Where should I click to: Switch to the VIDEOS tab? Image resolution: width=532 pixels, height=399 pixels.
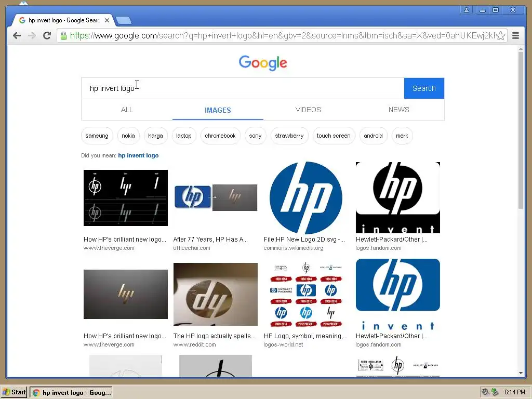pos(308,110)
